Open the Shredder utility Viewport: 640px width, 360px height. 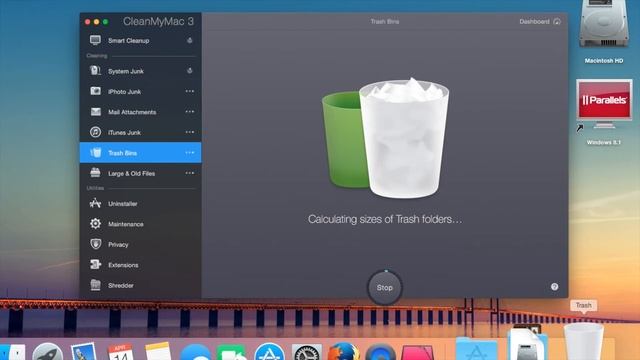140,285
